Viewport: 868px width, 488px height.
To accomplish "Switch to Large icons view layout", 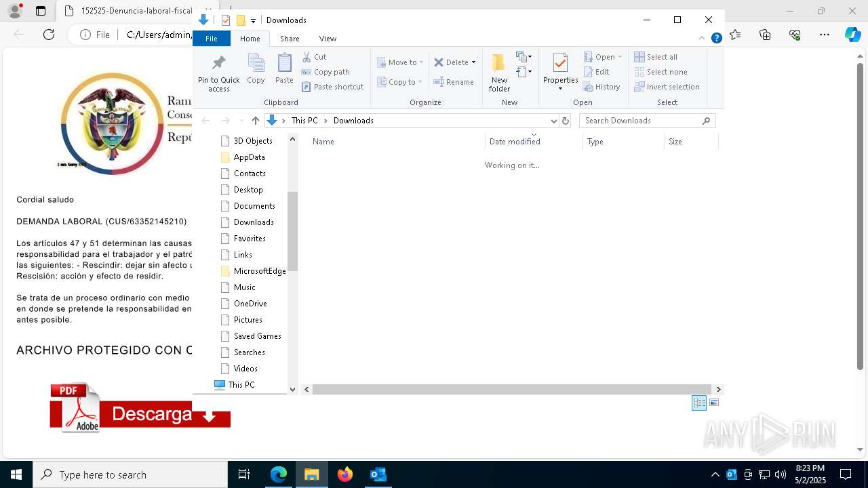I will (x=714, y=403).
